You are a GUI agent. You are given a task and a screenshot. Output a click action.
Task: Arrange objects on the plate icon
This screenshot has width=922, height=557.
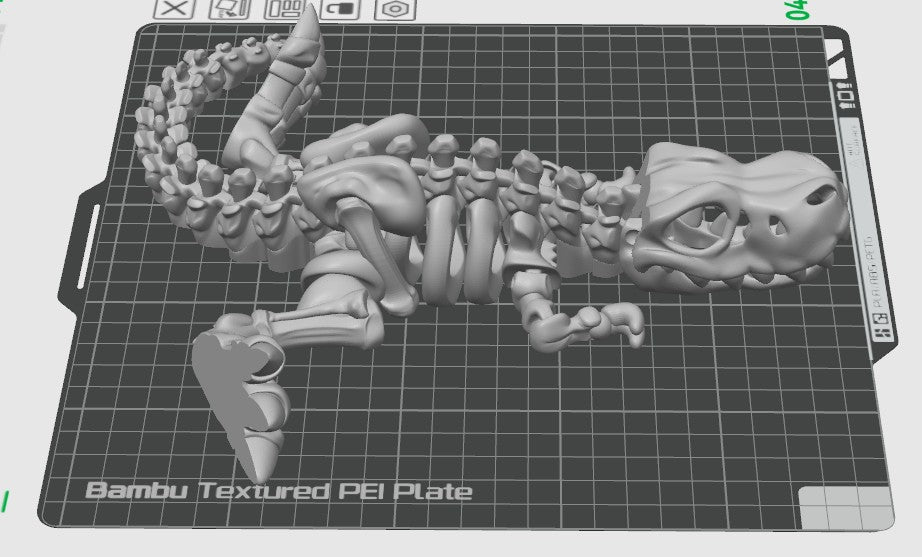coord(283,9)
